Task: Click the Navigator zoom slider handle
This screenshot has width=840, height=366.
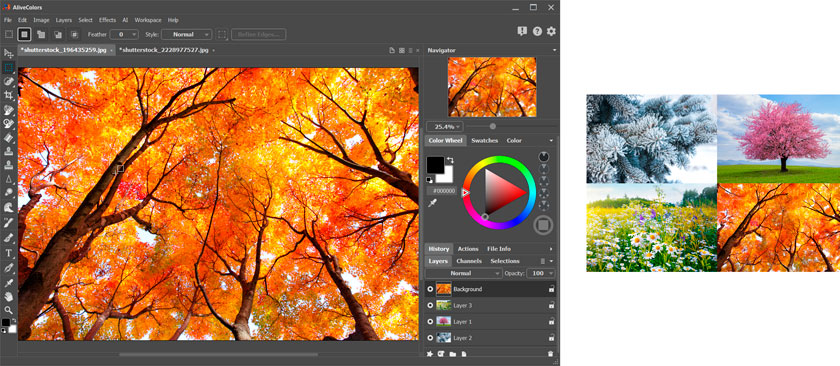Action: [x=493, y=126]
